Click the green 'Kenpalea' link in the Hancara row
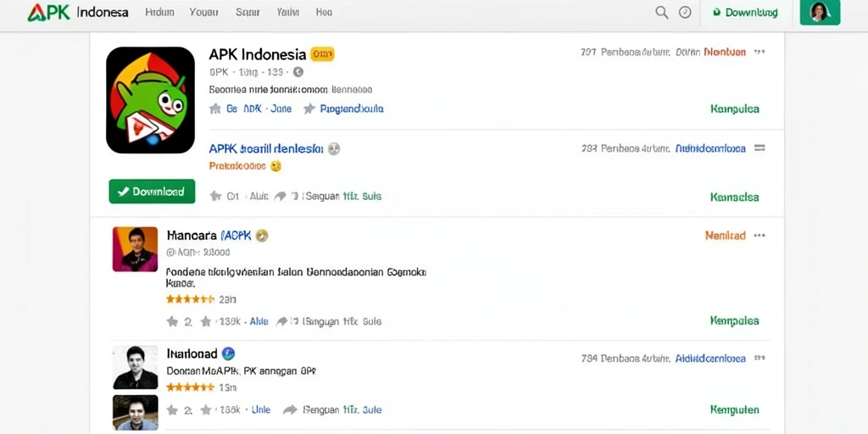868x434 pixels. tap(735, 320)
